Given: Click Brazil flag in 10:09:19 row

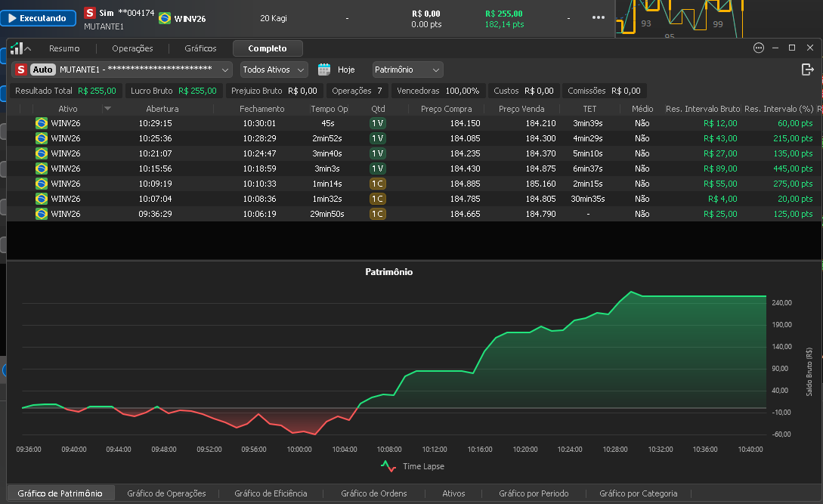Looking at the screenshot, I should pos(42,184).
